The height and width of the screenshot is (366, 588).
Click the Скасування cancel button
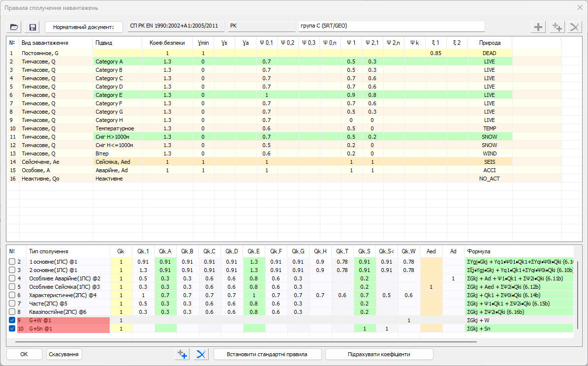[x=64, y=354]
